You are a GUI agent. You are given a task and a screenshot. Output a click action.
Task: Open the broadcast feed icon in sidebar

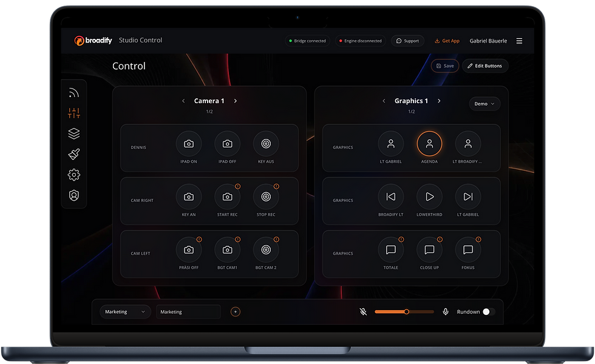coord(73,93)
